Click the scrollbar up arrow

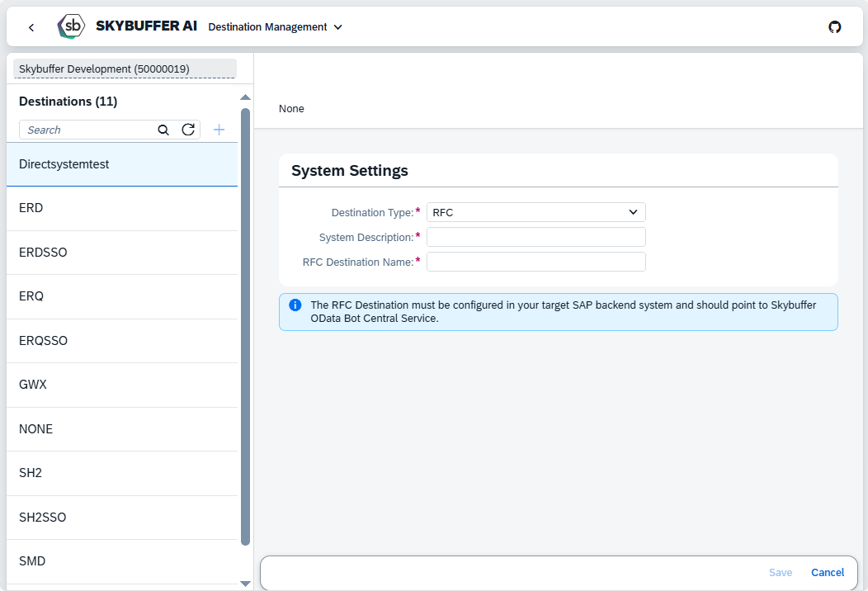coord(246,97)
